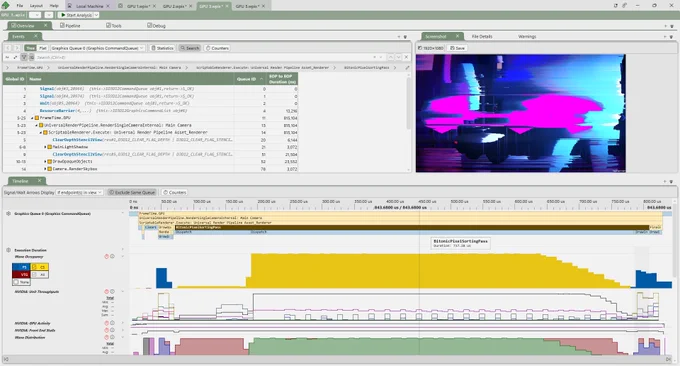Select the first ClearDepthStencilView event row
The height and width of the screenshot is (366, 680).
pos(150,140)
